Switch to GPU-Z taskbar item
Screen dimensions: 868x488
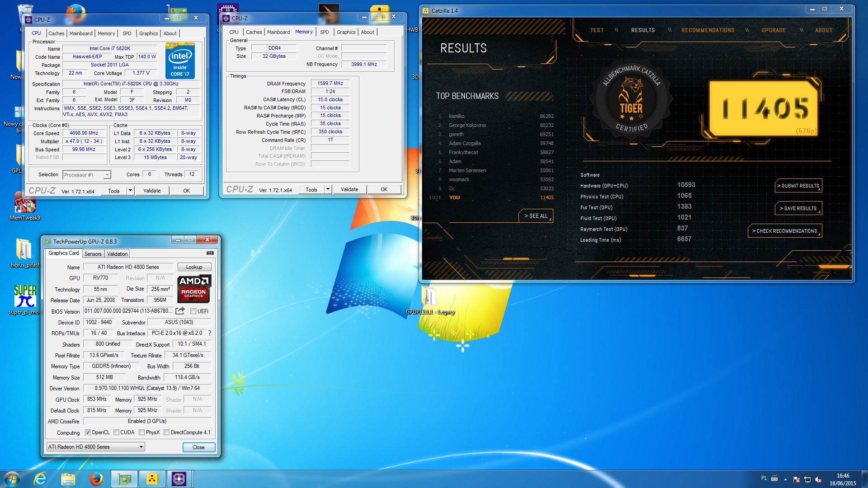tap(124, 479)
